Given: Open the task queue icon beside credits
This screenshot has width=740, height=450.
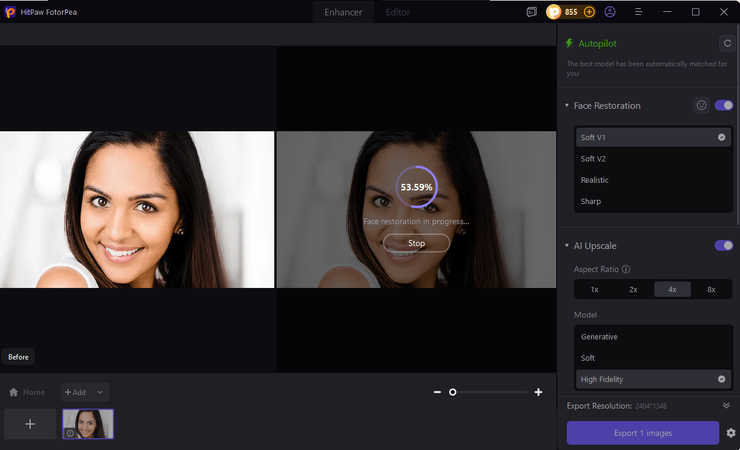Looking at the screenshot, I should [532, 12].
